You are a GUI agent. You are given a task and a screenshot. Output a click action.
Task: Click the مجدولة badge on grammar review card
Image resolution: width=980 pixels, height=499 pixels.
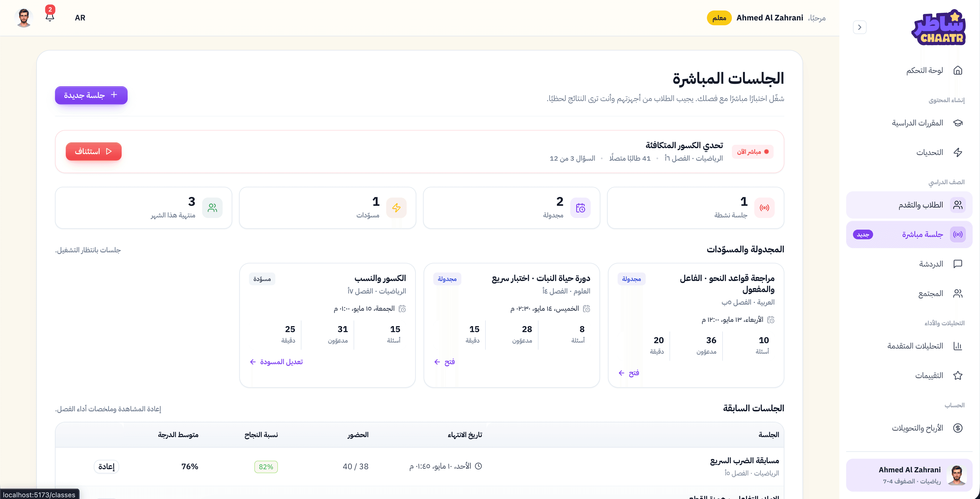point(631,279)
